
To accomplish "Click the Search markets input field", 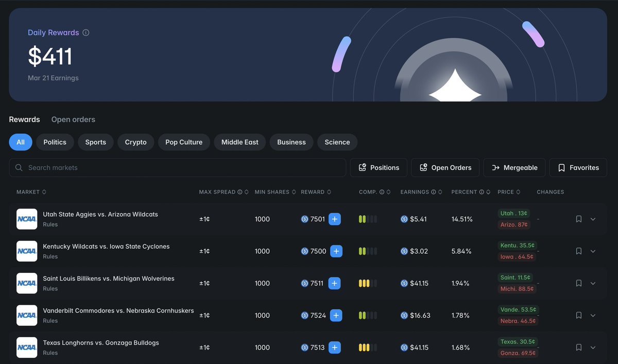I will [178, 167].
